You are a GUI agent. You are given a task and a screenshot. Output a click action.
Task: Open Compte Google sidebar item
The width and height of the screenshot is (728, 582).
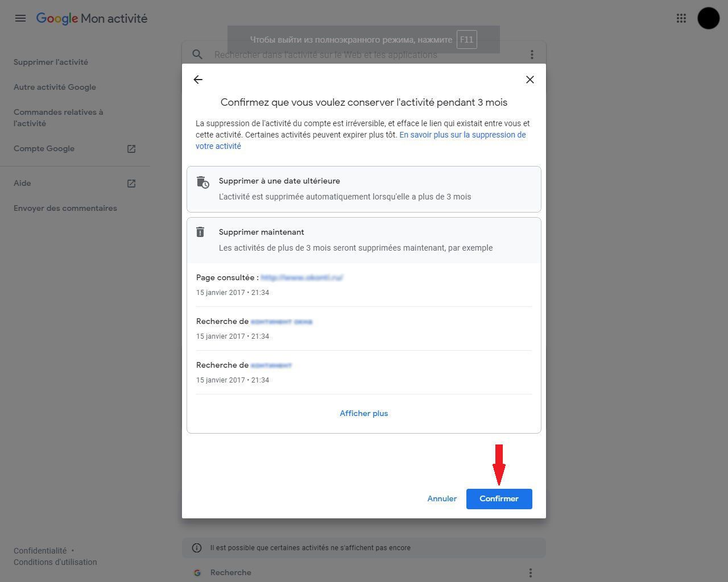coord(44,148)
